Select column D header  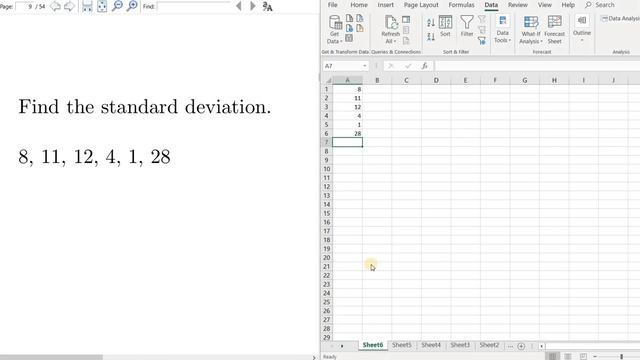436,80
